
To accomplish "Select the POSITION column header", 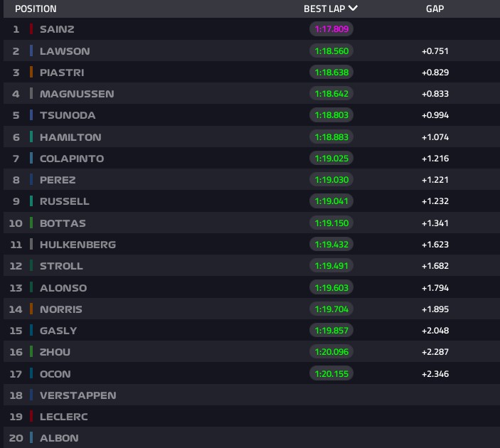I will point(36,9).
